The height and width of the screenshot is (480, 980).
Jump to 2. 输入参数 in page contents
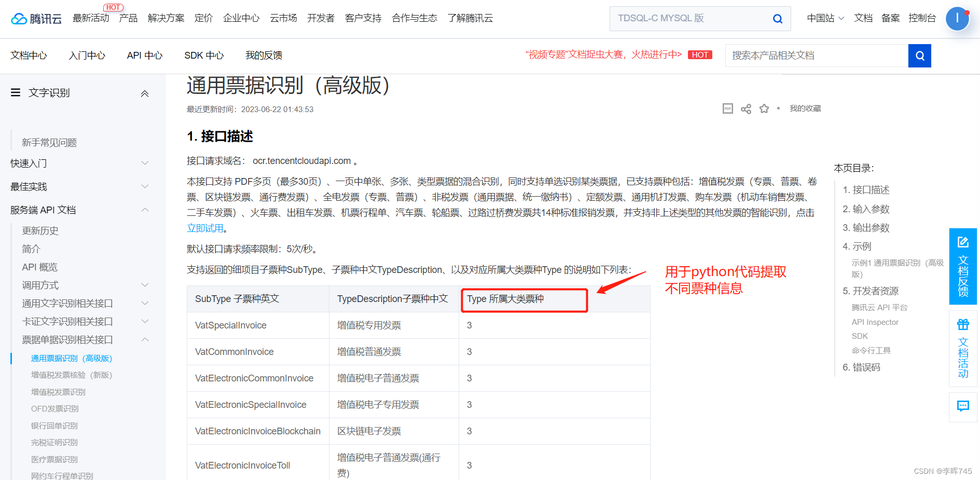coord(866,209)
